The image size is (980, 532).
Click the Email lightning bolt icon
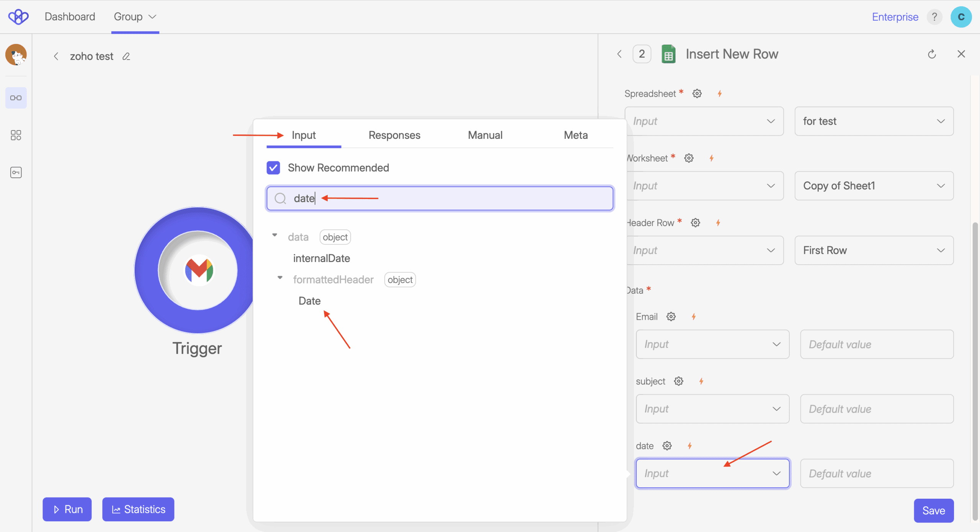pyautogui.click(x=694, y=317)
